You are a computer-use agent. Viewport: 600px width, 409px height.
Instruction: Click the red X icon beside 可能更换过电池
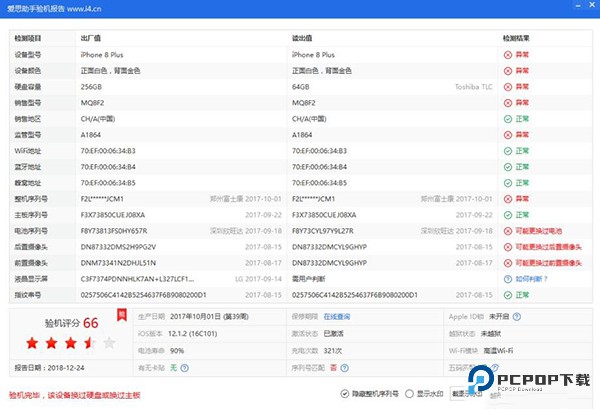pyautogui.click(x=508, y=231)
